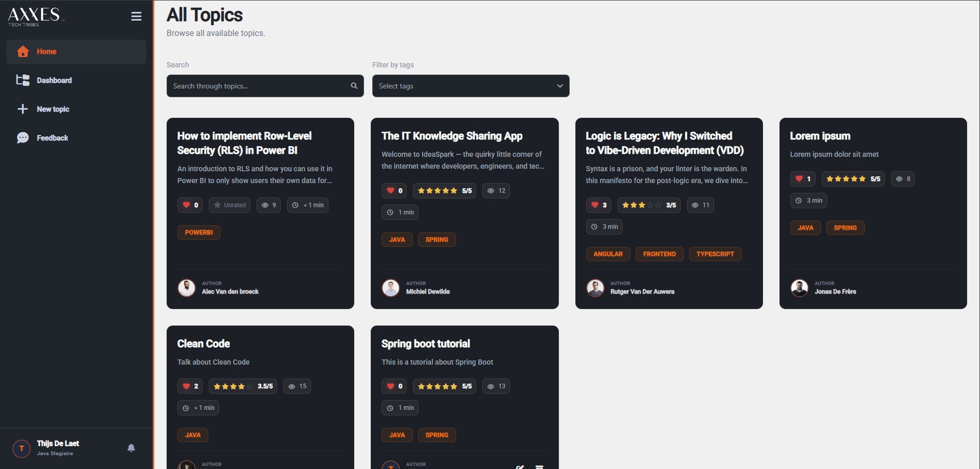Open notifications via the bell icon
This screenshot has width=980, height=469.
coord(131,448)
